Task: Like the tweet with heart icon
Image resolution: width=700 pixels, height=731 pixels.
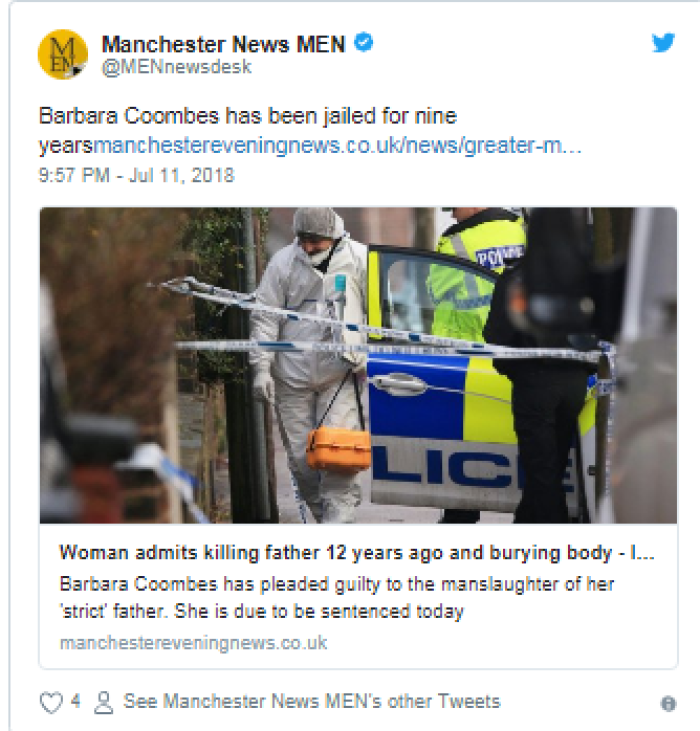Action: pyautogui.click(x=51, y=703)
